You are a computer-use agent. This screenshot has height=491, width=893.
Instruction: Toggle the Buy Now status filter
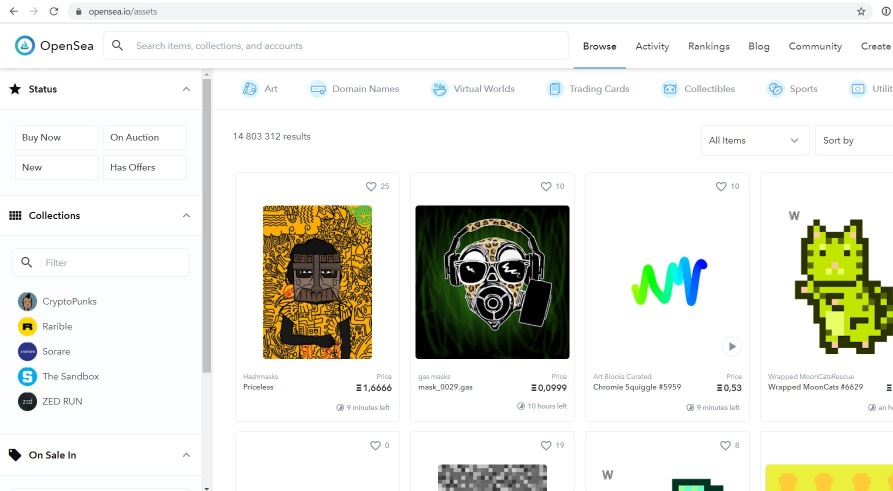coord(56,137)
